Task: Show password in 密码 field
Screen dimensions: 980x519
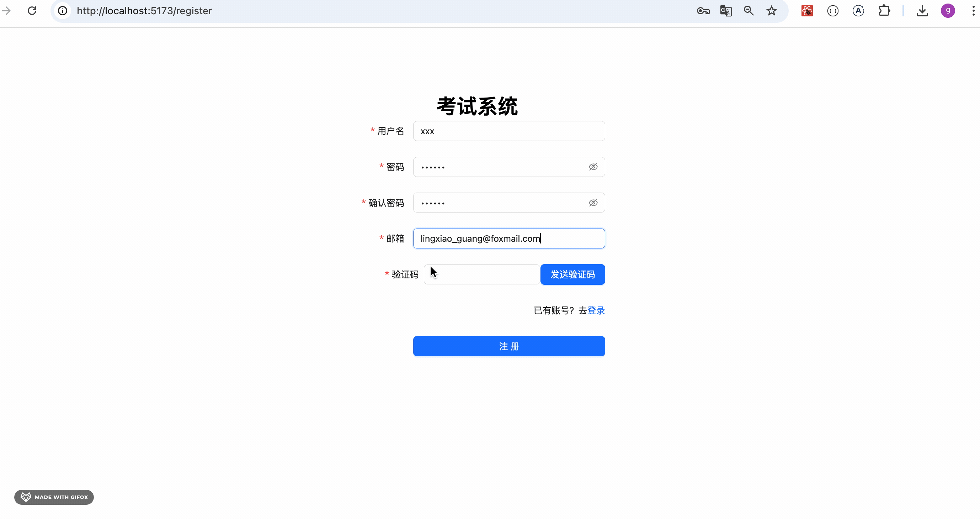Action: tap(593, 167)
